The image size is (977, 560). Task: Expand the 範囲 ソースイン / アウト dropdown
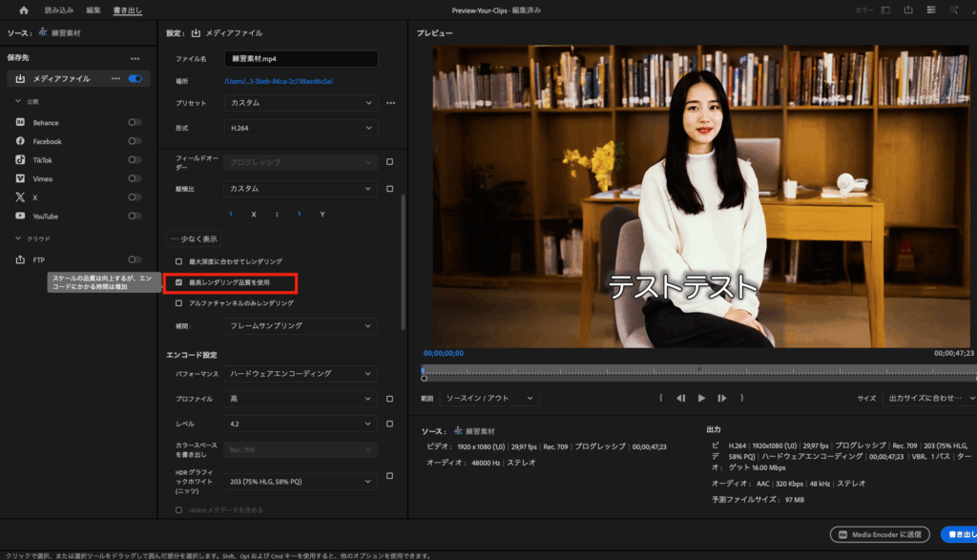490,398
